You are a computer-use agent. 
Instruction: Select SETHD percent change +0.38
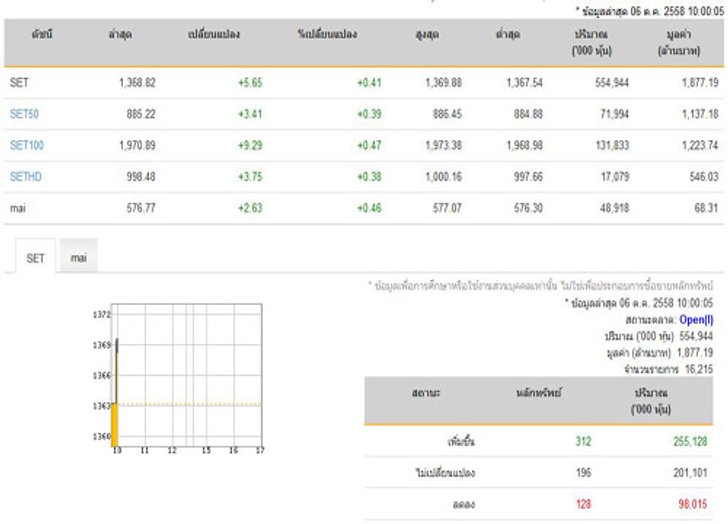(x=369, y=176)
